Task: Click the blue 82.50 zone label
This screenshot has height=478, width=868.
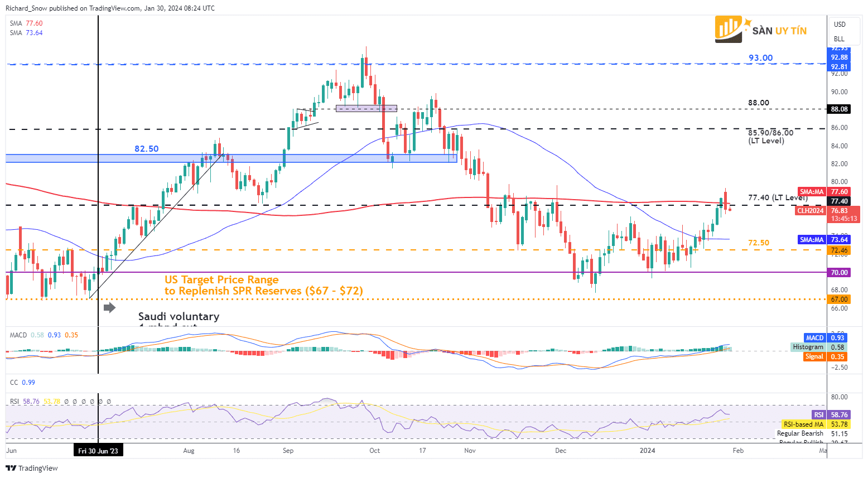Action: click(147, 149)
